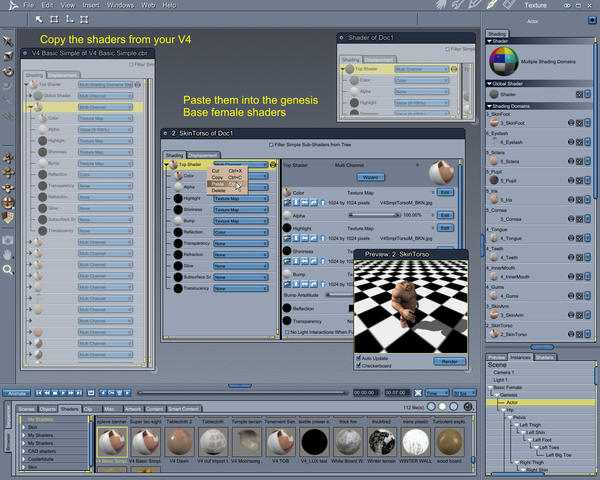Collapse the Global Shader section
Screen dimensions: 600x480
tap(489, 83)
